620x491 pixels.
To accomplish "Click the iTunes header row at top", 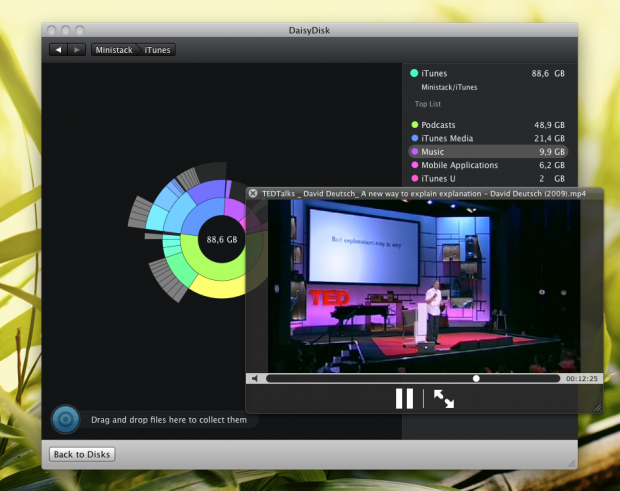I will [488, 74].
